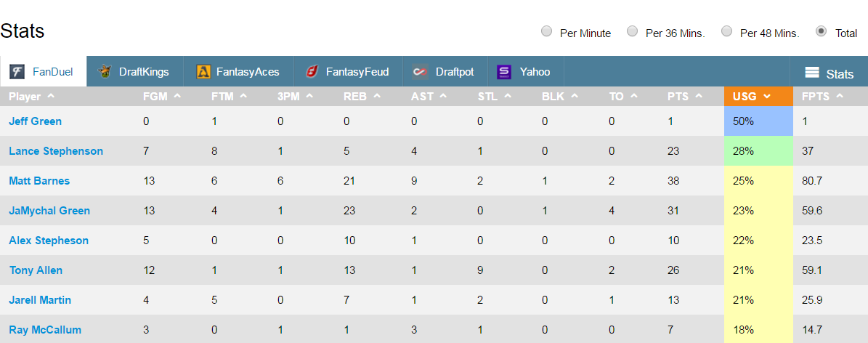The height and width of the screenshot is (343, 868).
Task: Toggle USG column sort direction arrow
Action: [x=767, y=97]
